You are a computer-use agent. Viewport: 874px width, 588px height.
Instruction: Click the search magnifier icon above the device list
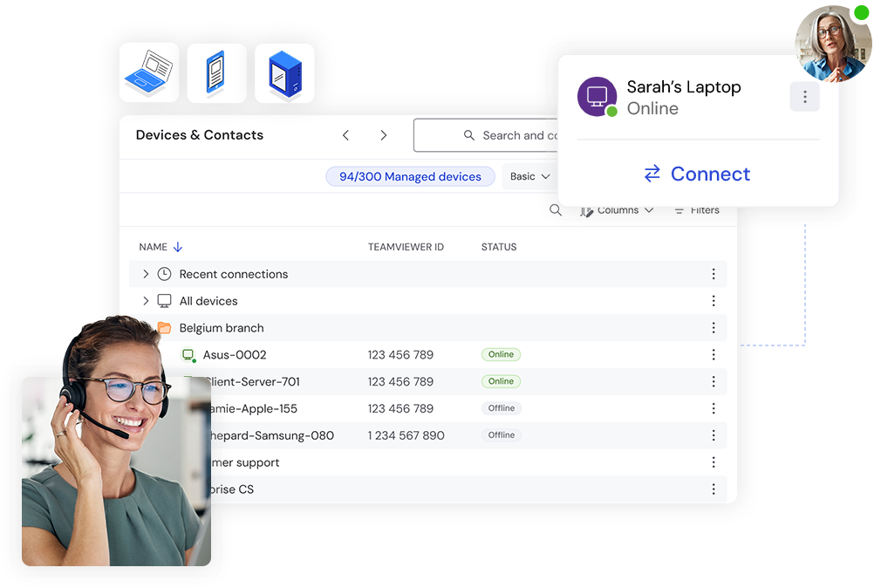pos(556,210)
